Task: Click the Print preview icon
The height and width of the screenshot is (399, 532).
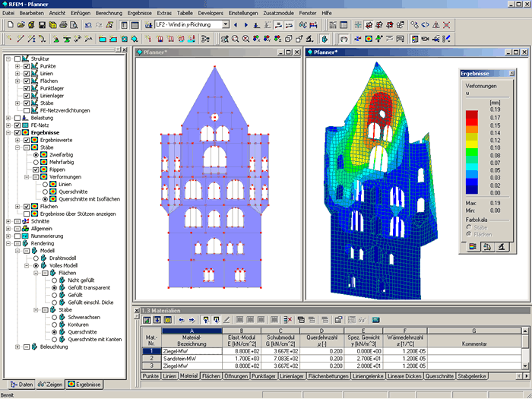Action: tap(74, 25)
